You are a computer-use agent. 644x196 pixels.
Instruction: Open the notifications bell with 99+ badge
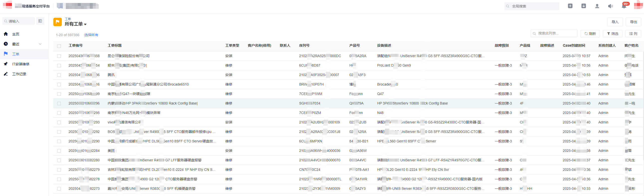624,6
